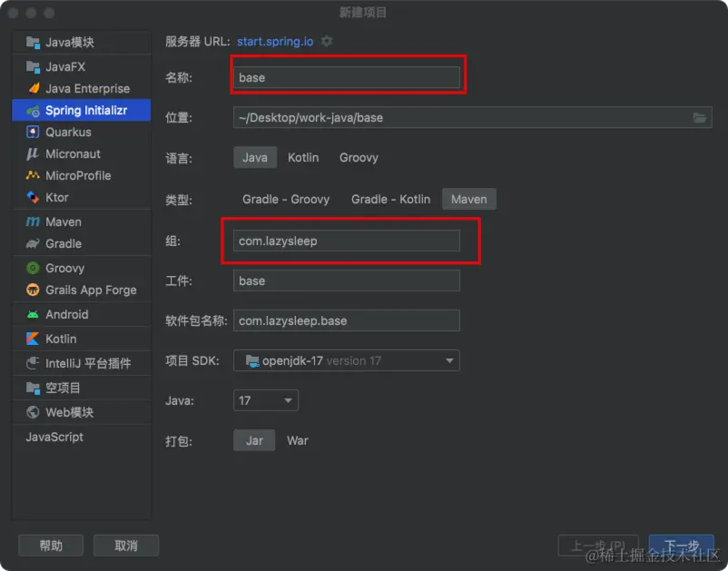Focus the 名称 name field

(347, 77)
